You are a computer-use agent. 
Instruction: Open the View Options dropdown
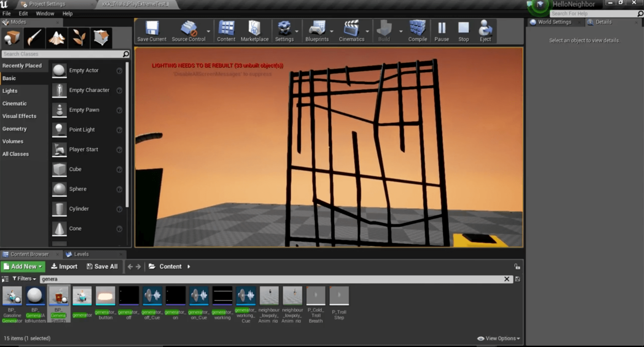(499, 338)
